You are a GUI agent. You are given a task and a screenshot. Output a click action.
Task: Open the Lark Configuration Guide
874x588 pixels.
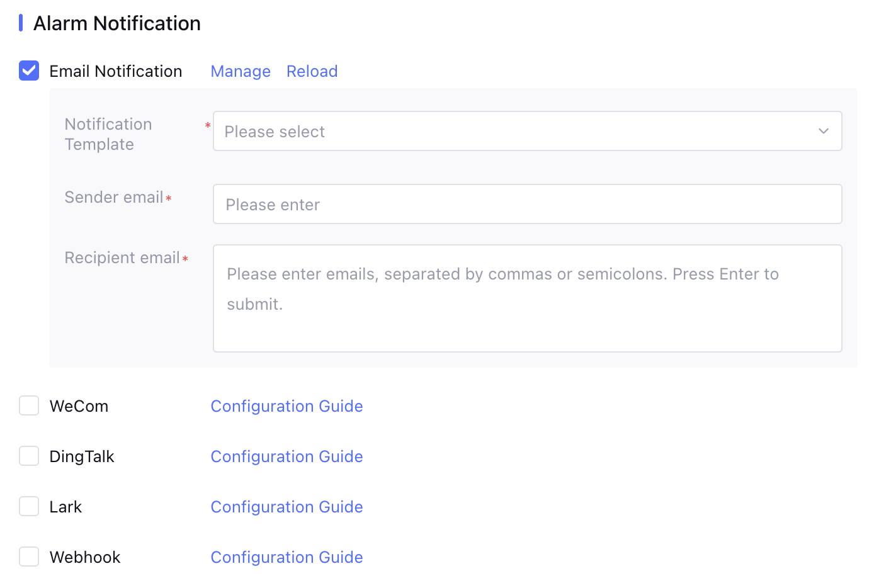pyautogui.click(x=287, y=507)
